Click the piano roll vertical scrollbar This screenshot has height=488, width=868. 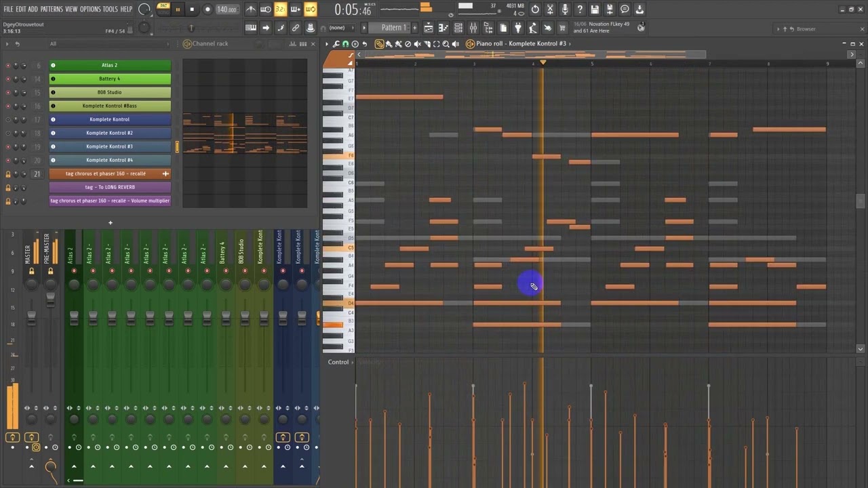pos(861,202)
